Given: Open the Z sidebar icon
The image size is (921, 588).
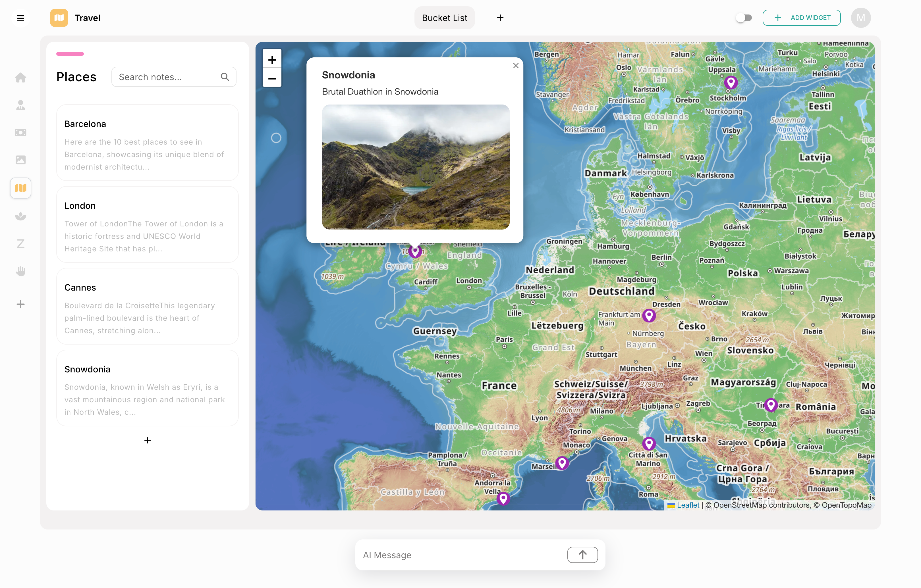Looking at the screenshot, I should 21,244.
